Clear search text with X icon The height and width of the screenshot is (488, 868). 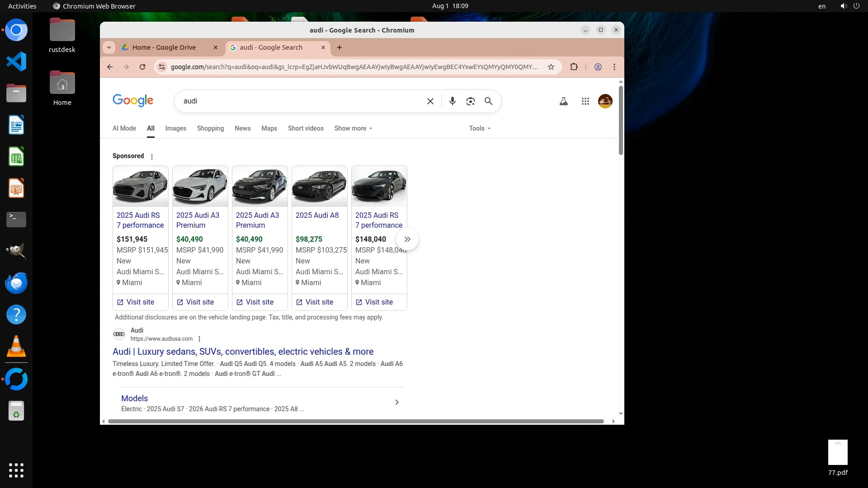430,101
